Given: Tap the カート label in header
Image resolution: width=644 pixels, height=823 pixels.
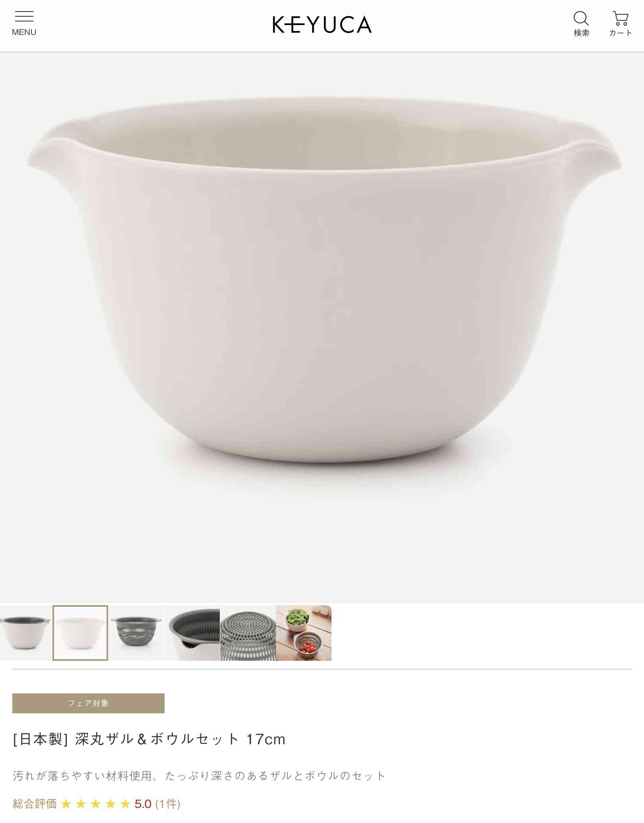Looking at the screenshot, I should click(x=621, y=33).
